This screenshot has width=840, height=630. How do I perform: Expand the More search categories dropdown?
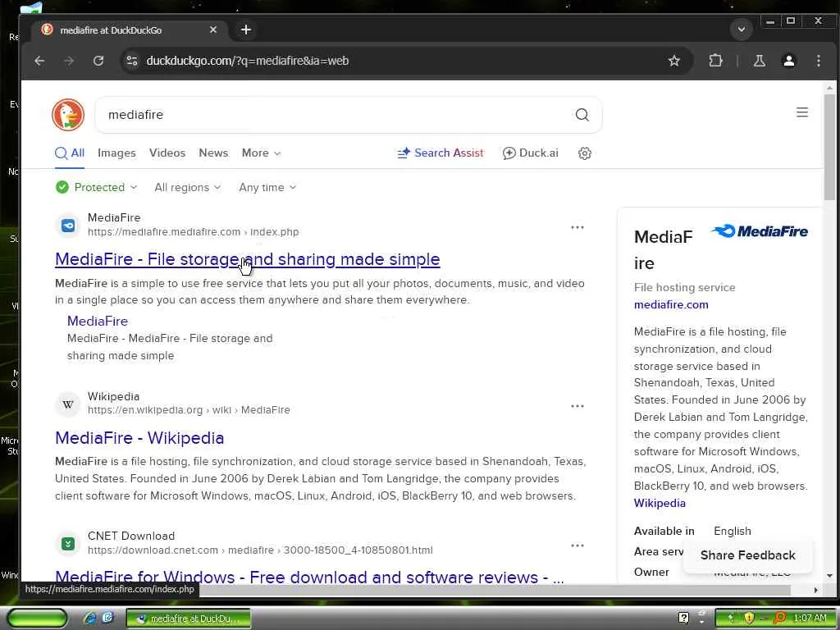261,153
